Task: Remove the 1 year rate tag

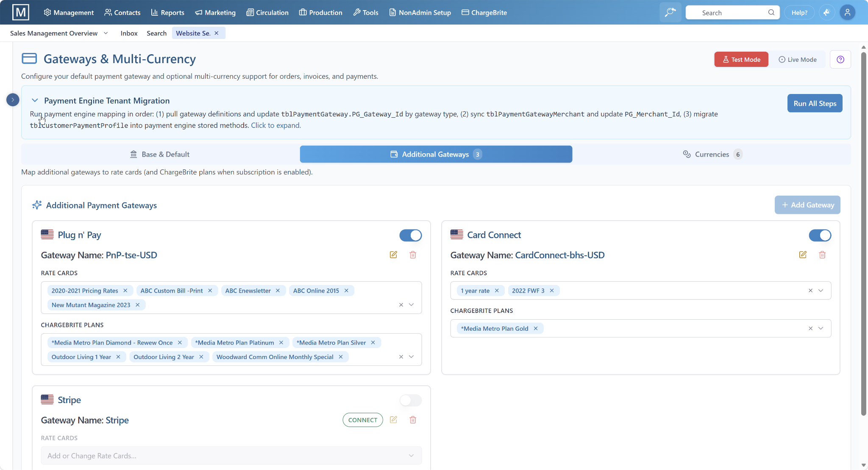Action: click(x=497, y=290)
